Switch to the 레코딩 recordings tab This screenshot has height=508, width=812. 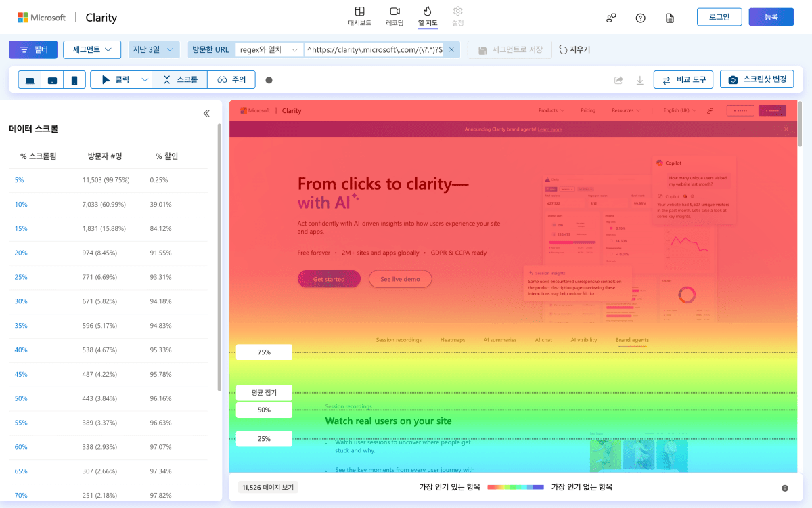[x=394, y=16]
